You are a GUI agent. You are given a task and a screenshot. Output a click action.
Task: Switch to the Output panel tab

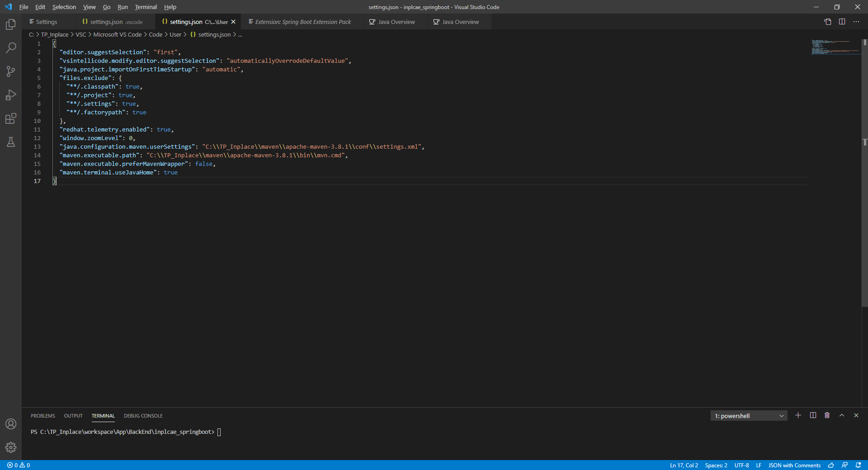[73, 416]
